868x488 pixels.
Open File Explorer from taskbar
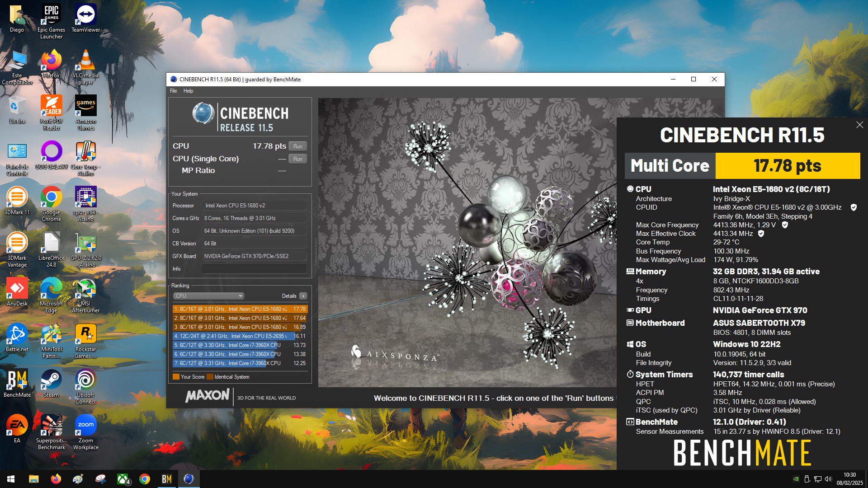coord(33,479)
